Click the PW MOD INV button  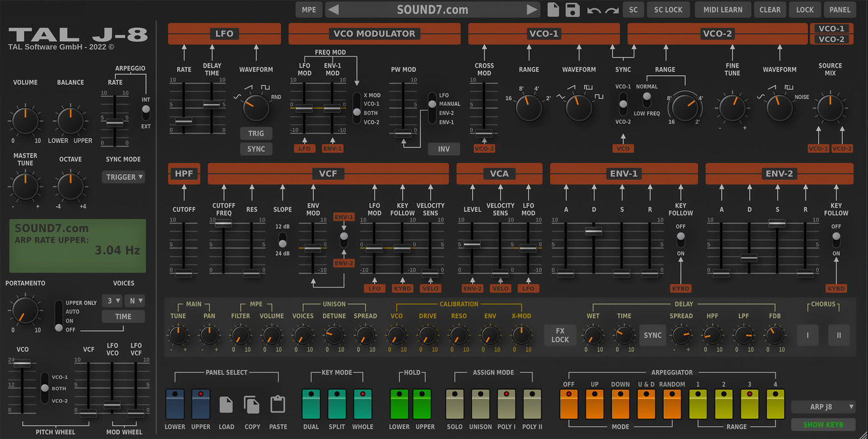pos(444,149)
